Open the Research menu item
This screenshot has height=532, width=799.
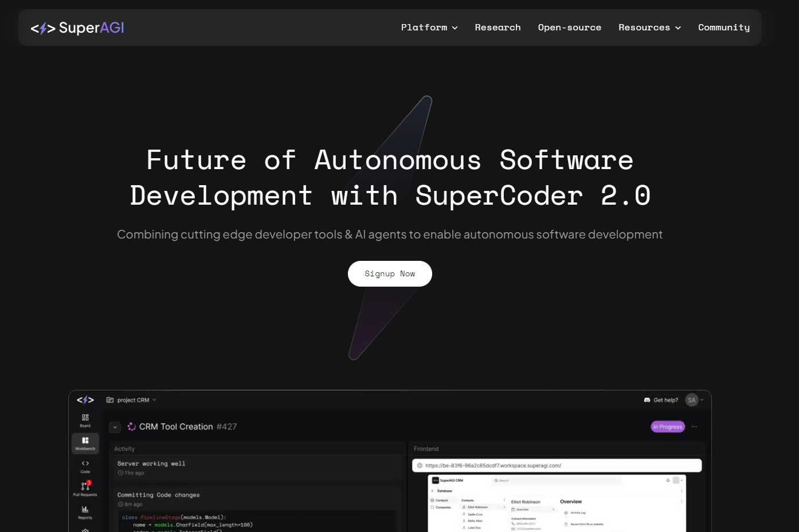point(498,27)
